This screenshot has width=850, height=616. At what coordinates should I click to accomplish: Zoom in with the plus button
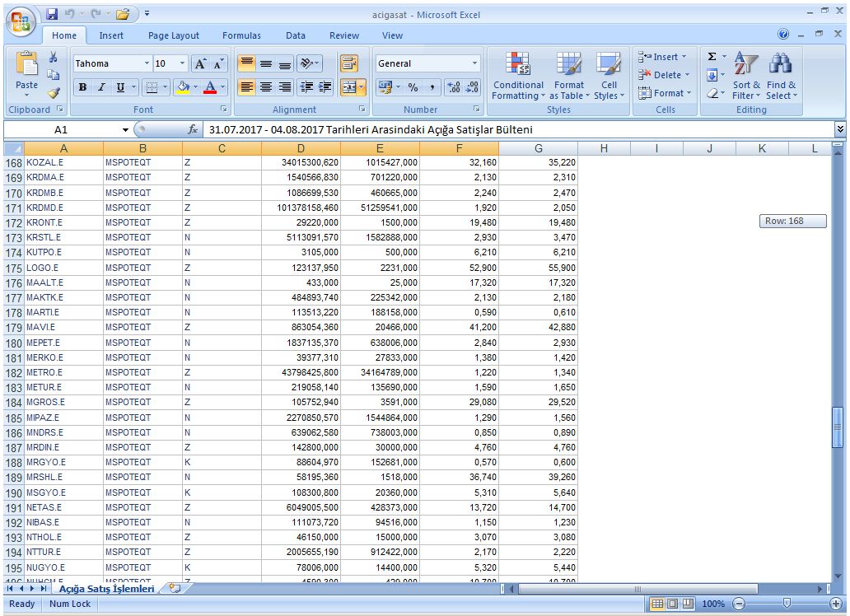(x=836, y=604)
